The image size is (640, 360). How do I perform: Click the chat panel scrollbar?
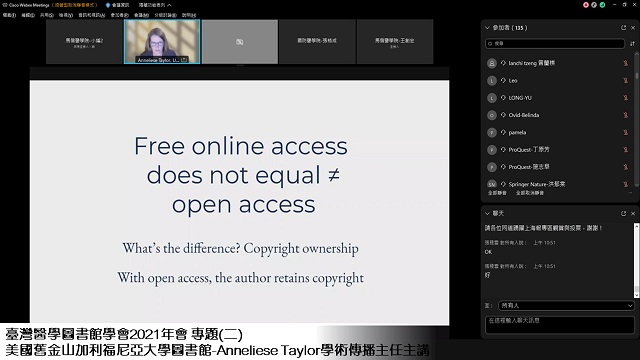(x=636, y=260)
